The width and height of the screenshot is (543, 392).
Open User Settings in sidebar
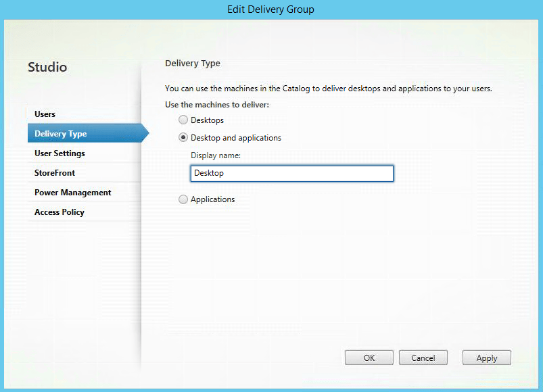click(x=84, y=153)
